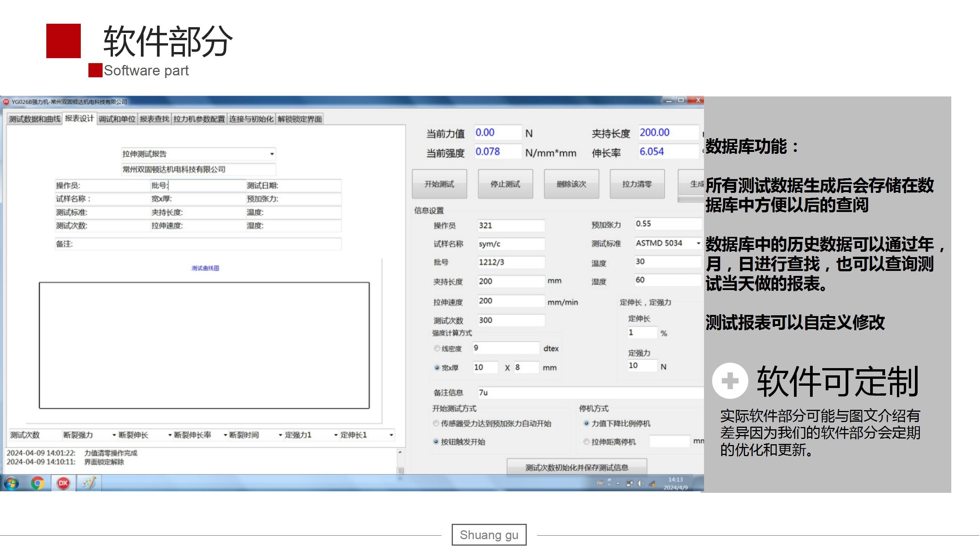Open the 拉力机参数配置 tab

(199, 119)
